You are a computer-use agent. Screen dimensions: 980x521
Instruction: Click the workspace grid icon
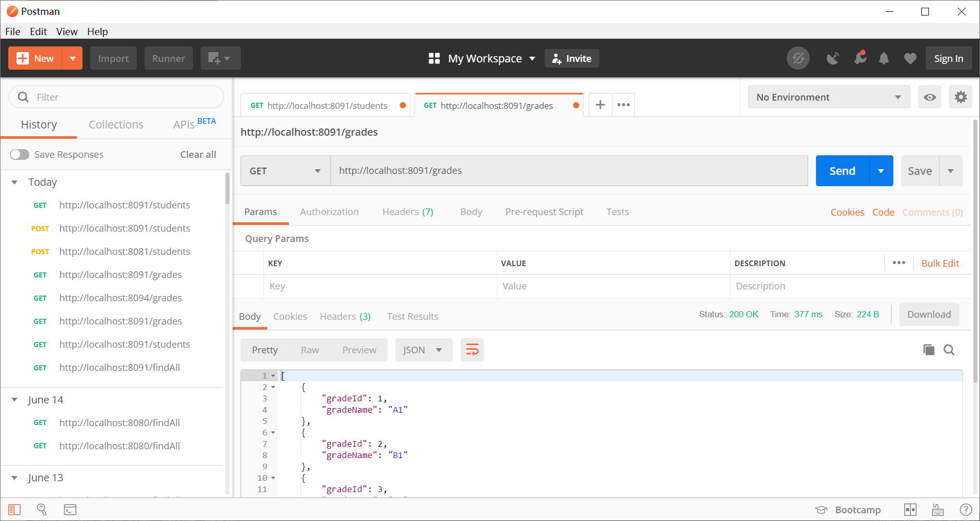434,58
